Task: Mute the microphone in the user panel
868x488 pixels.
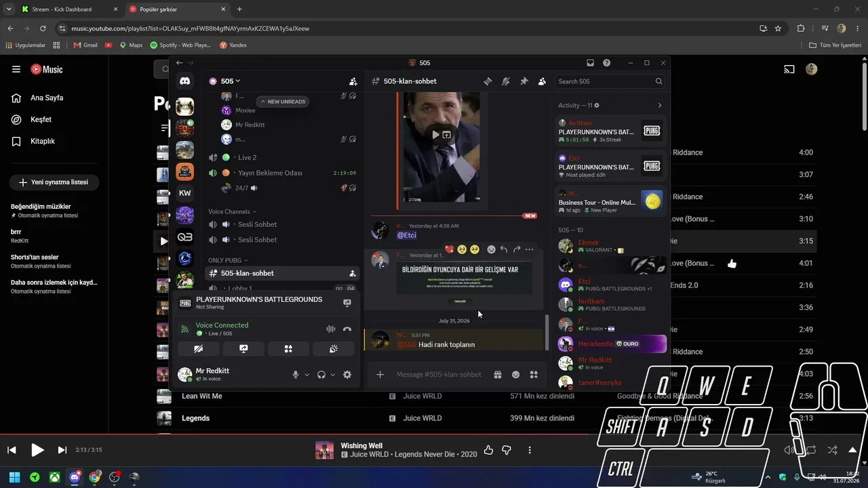Action: tap(296, 375)
